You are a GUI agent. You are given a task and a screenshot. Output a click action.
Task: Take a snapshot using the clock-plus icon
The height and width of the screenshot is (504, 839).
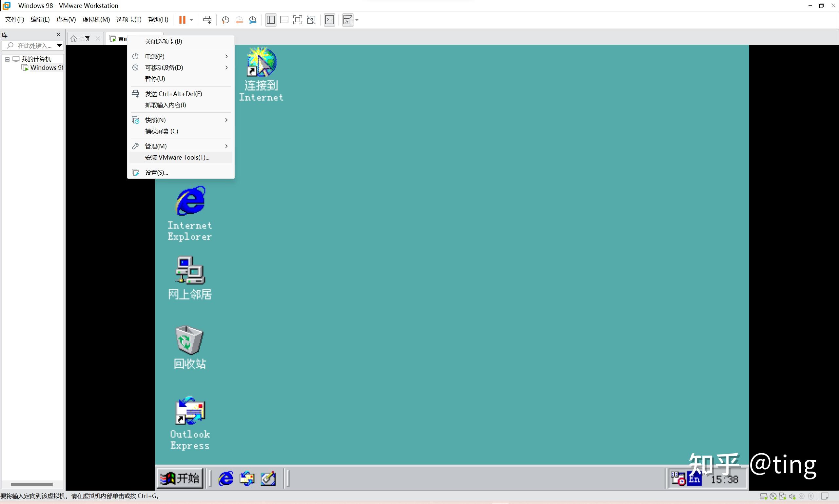(225, 20)
